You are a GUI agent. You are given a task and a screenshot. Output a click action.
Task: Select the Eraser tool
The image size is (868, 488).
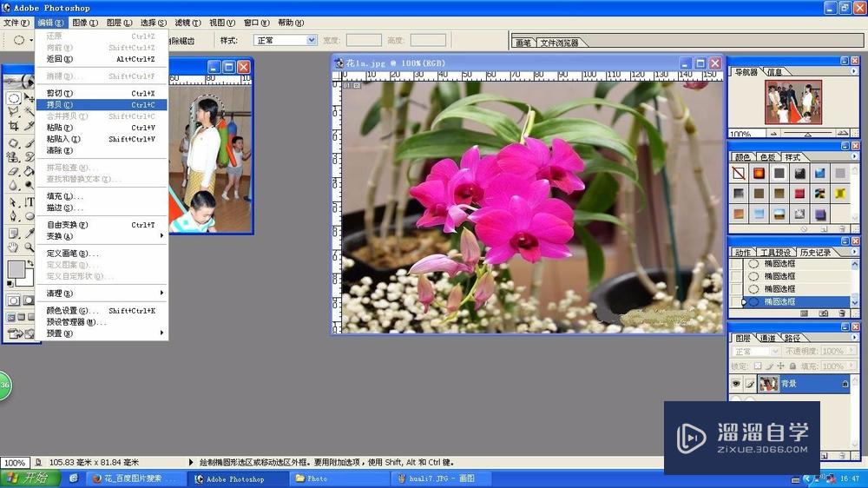13,171
